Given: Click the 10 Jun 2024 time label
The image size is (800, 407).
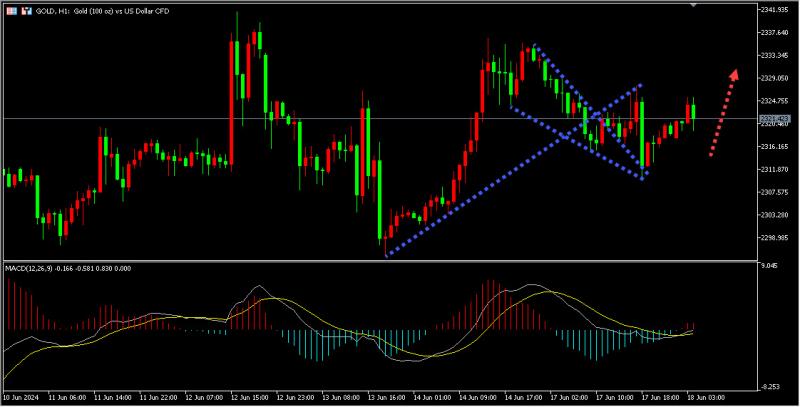Looking at the screenshot, I should tap(19, 397).
